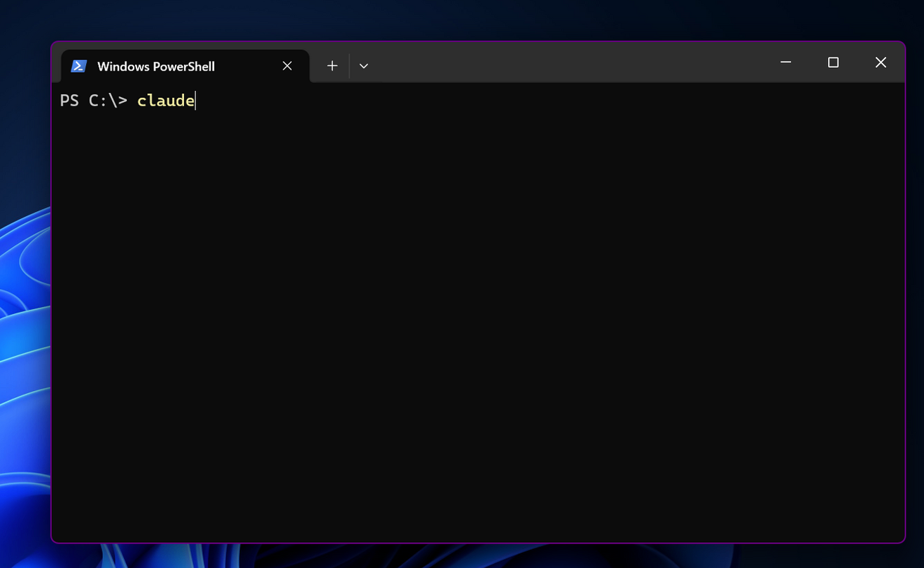The image size is (924, 568).
Task: Close the terminal window
Action: (881, 62)
